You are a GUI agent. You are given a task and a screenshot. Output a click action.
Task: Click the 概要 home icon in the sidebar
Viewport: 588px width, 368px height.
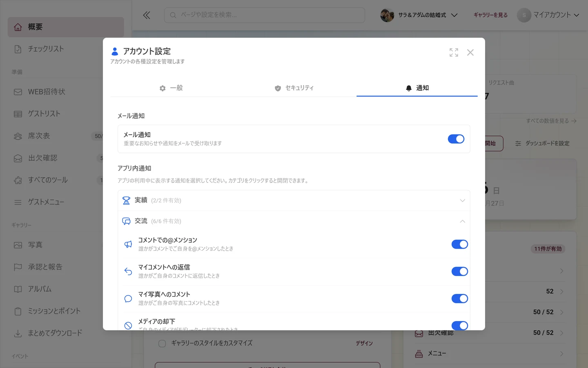[18, 27]
